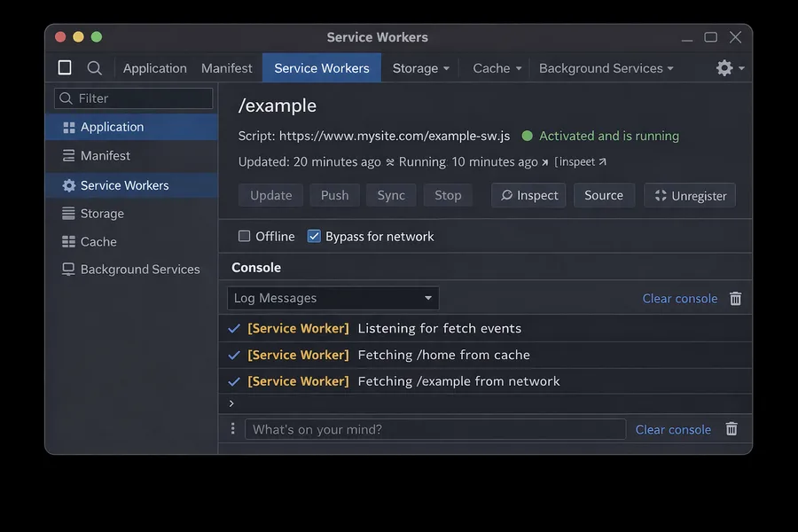Focus the Filter input field
The image size is (798, 532).
133,98
